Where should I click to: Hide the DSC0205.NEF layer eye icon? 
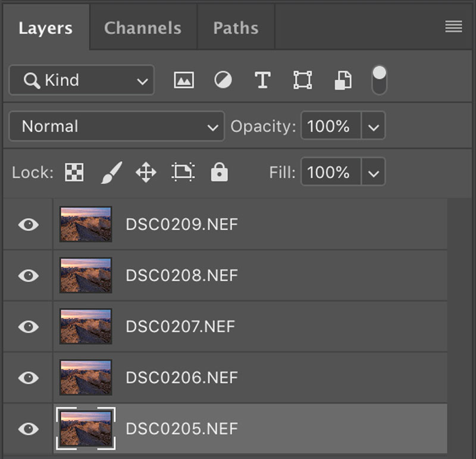[x=28, y=429]
